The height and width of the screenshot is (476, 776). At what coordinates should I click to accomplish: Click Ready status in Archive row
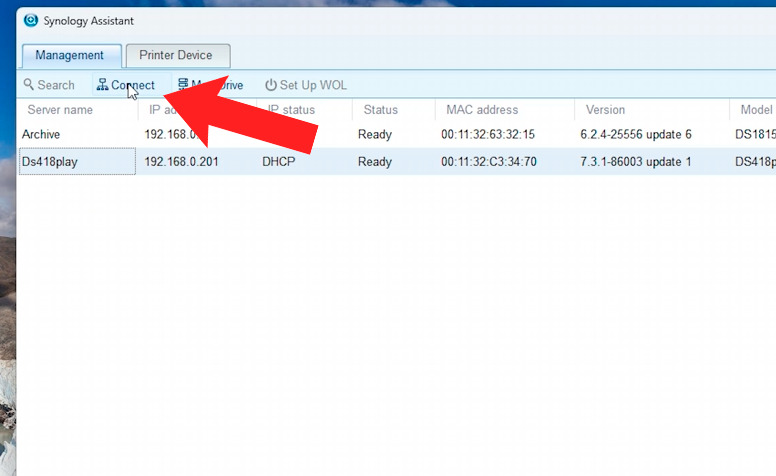375,135
